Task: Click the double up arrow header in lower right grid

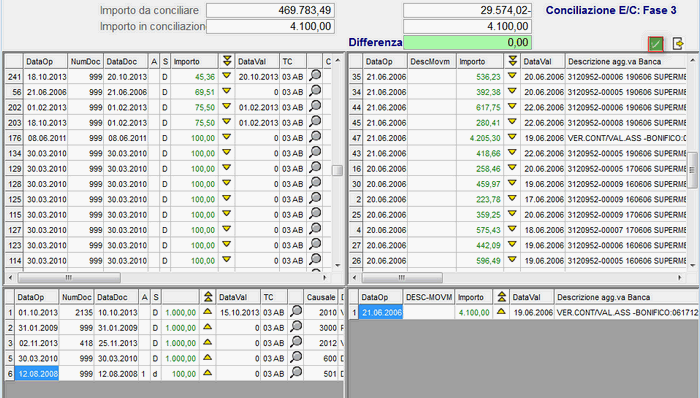Action: [x=501, y=297]
